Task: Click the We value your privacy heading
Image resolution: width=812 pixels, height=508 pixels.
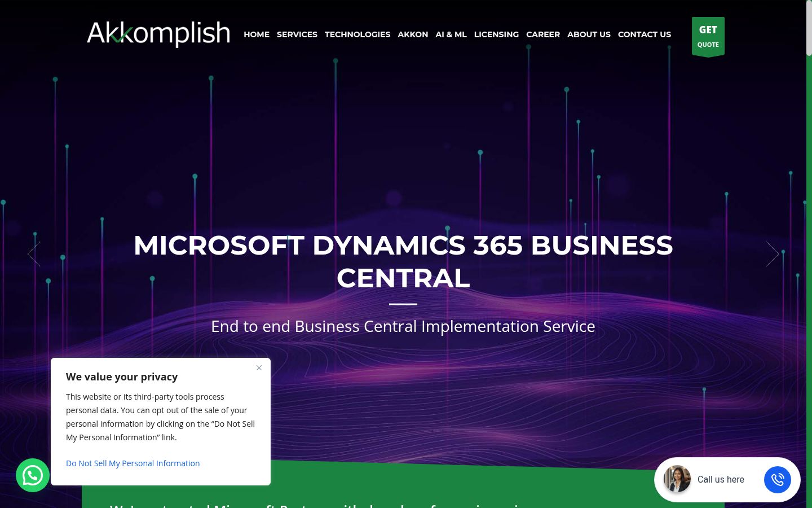Action: click(x=122, y=376)
